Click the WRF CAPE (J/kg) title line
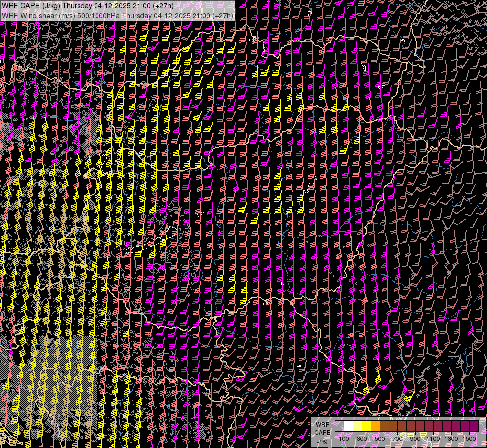The height and width of the screenshot is (448, 487). [x=88, y=6]
